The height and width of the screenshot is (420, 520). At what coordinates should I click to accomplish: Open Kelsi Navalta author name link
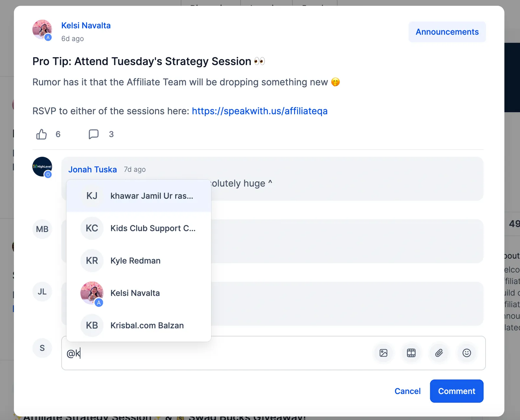point(86,26)
